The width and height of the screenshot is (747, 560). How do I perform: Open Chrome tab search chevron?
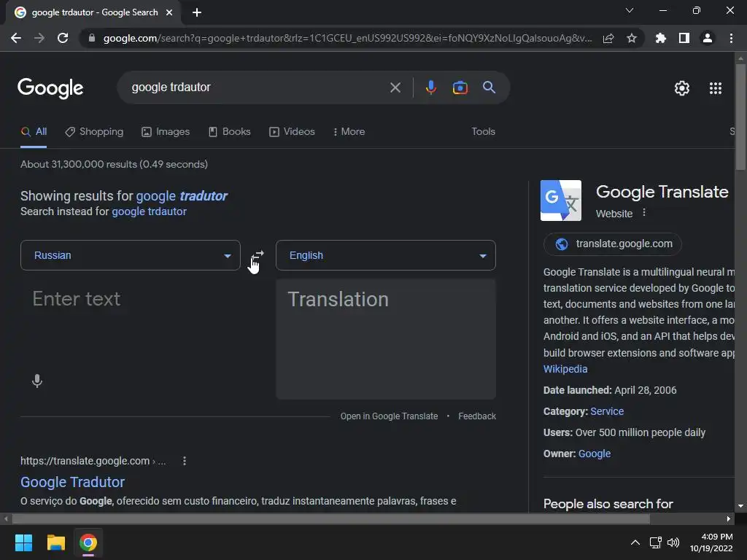(630, 10)
